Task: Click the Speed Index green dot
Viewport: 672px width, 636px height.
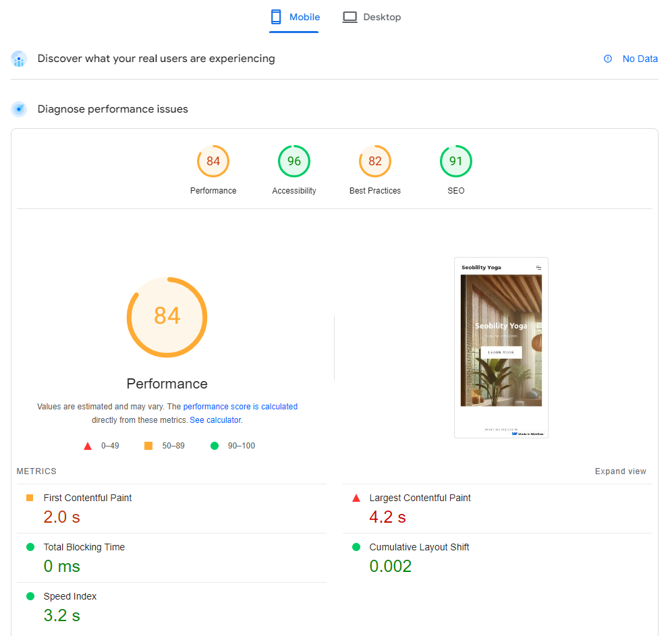Action: point(30,596)
